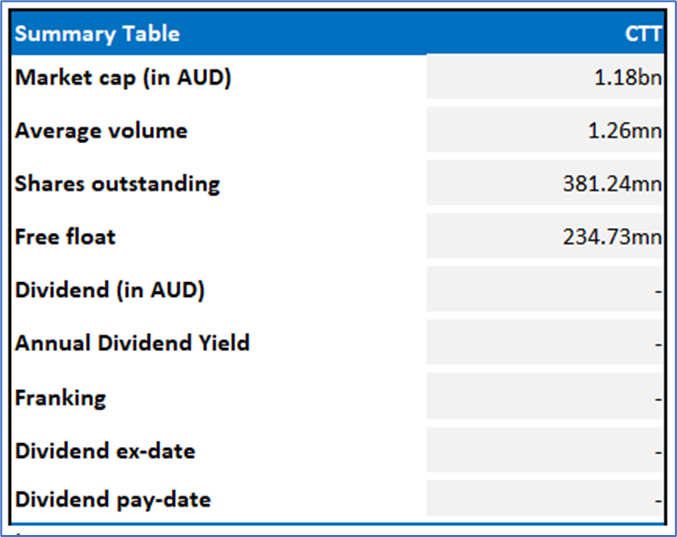Select the Dividend ex-date value cell
677x537 pixels.
pyautogui.click(x=545, y=450)
